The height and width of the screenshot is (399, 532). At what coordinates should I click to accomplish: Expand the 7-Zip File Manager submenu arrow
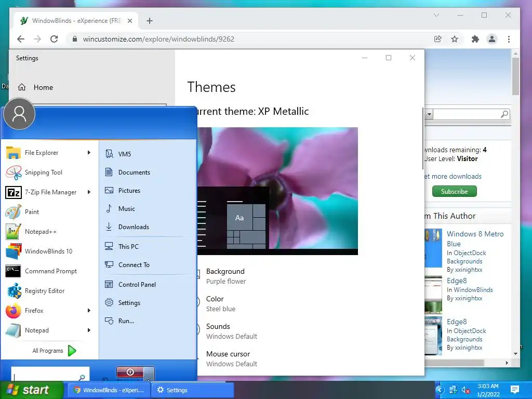(x=89, y=192)
